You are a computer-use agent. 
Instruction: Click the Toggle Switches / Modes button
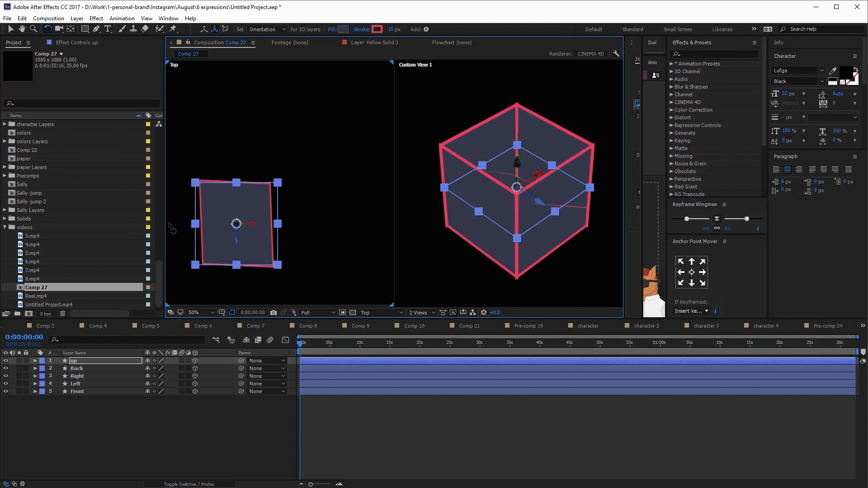[x=189, y=484]
